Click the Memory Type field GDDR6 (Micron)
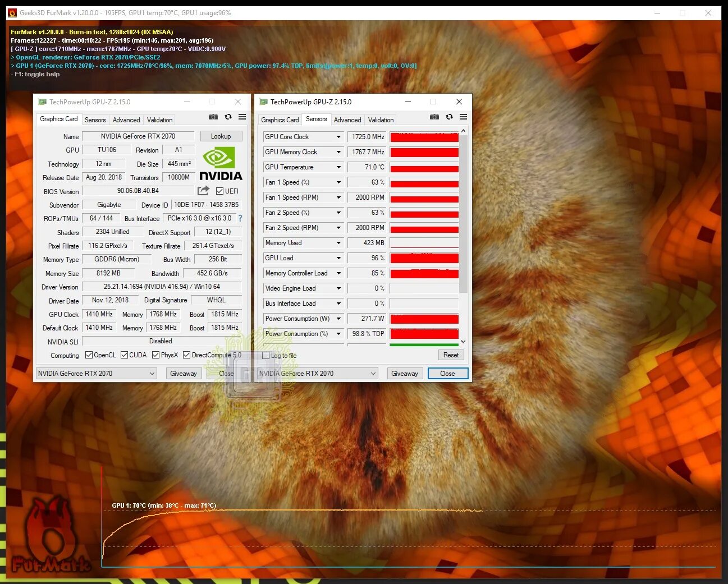 click(x=117, y=259)
